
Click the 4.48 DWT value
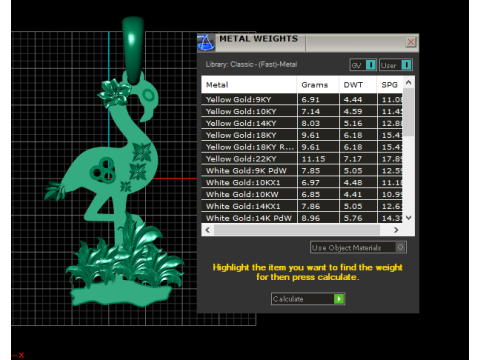tap(353, 183)
